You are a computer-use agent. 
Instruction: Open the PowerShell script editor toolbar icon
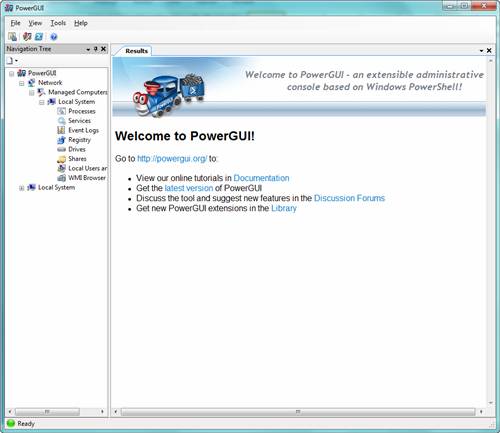coord(39,37)
